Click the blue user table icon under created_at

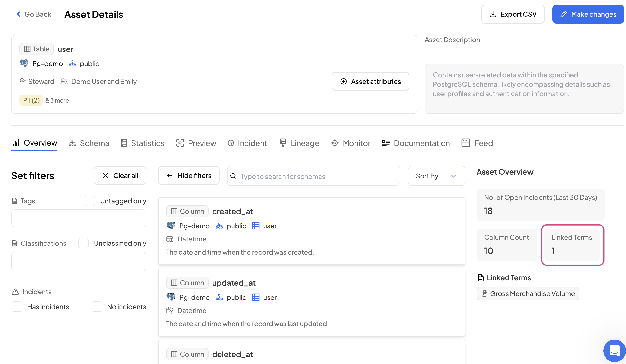[256, 226]
